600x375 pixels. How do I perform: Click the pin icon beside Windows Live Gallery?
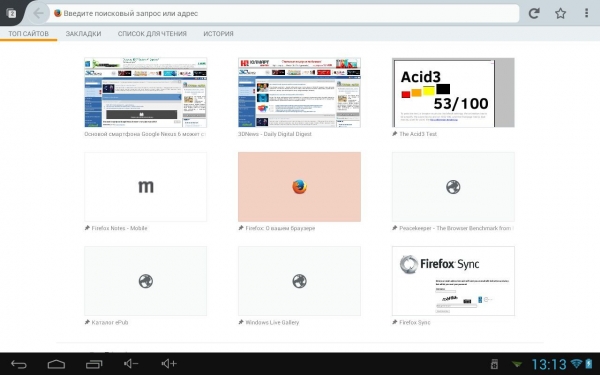point(241,322)
